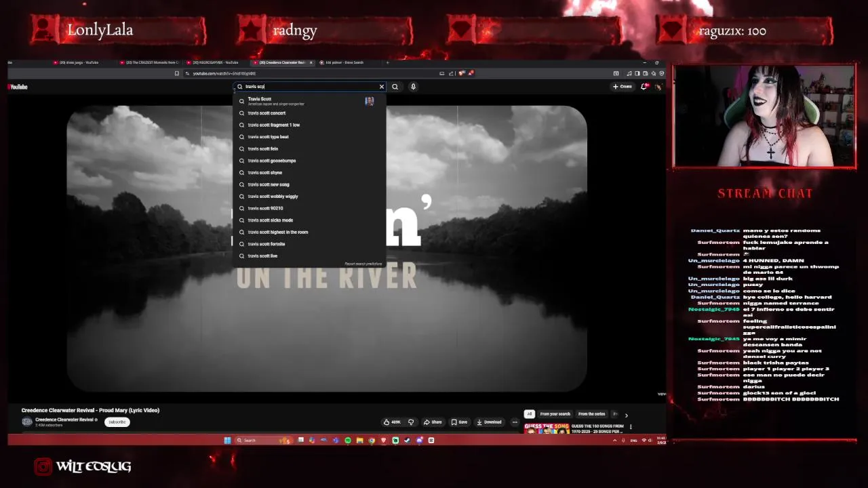Choose suggestion "travis scott live"
Image resolution: width=868 pixels, height=488 pixels.
point(309,256)
